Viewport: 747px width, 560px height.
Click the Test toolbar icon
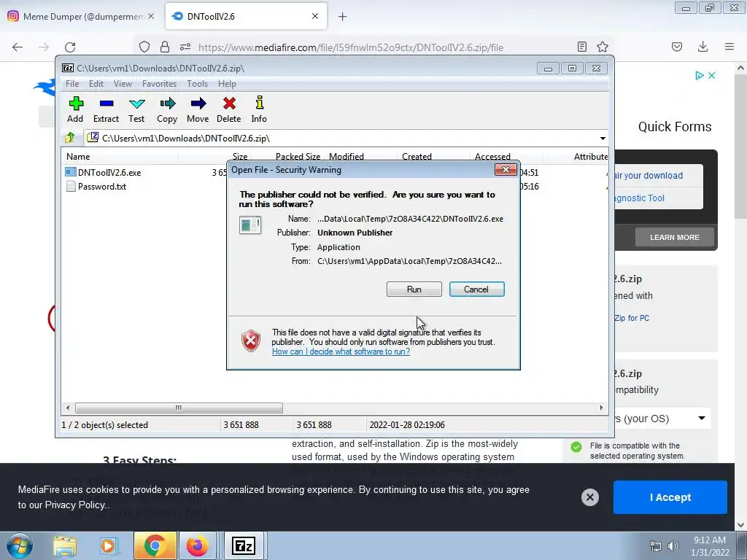click(x=136, y=110)
